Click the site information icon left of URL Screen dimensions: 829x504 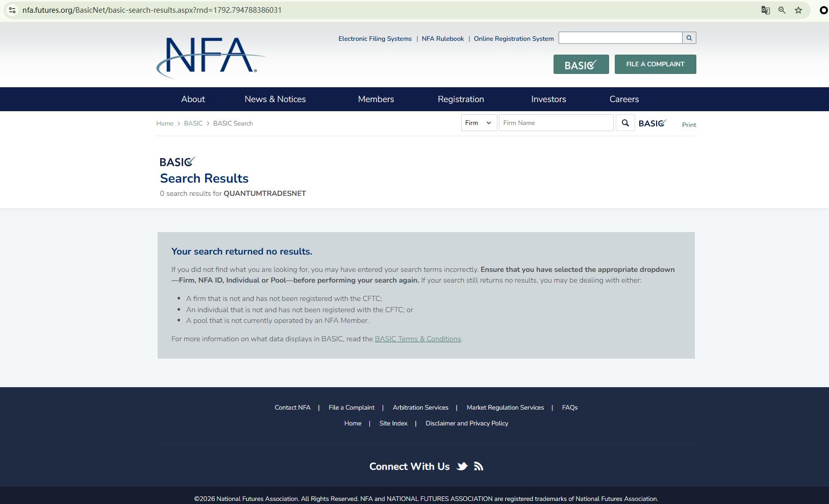click(12, 10)
